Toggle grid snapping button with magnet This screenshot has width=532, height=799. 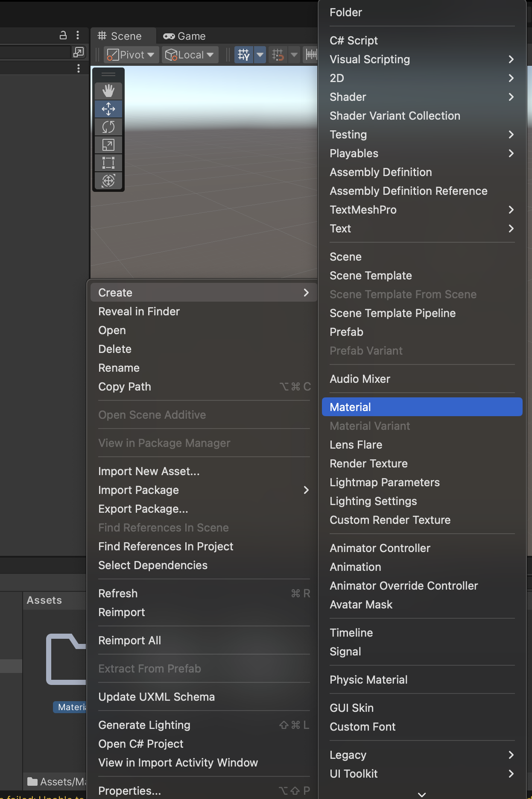[278, 55]
